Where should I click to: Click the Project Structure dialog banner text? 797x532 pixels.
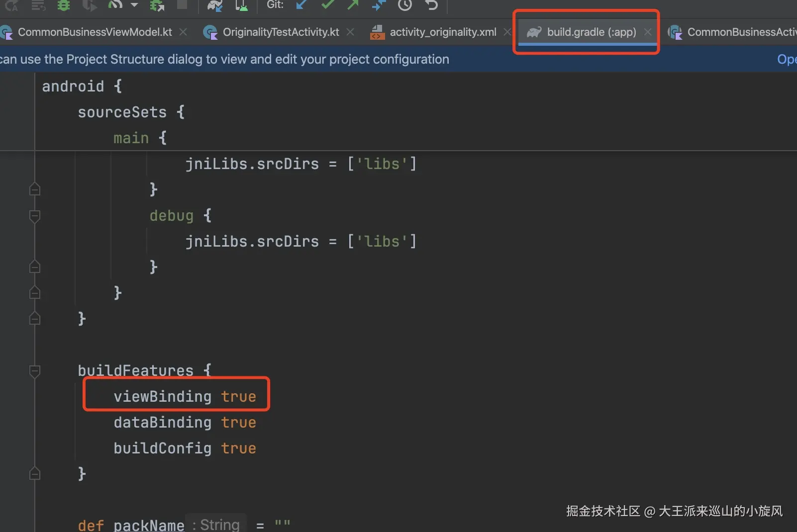(224, 60)
